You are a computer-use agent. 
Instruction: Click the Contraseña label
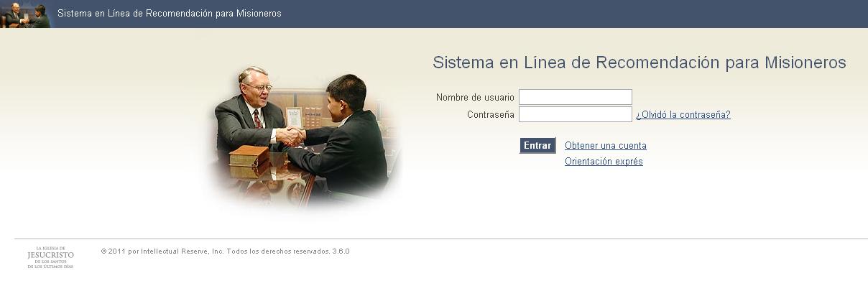tap(491, 115)
